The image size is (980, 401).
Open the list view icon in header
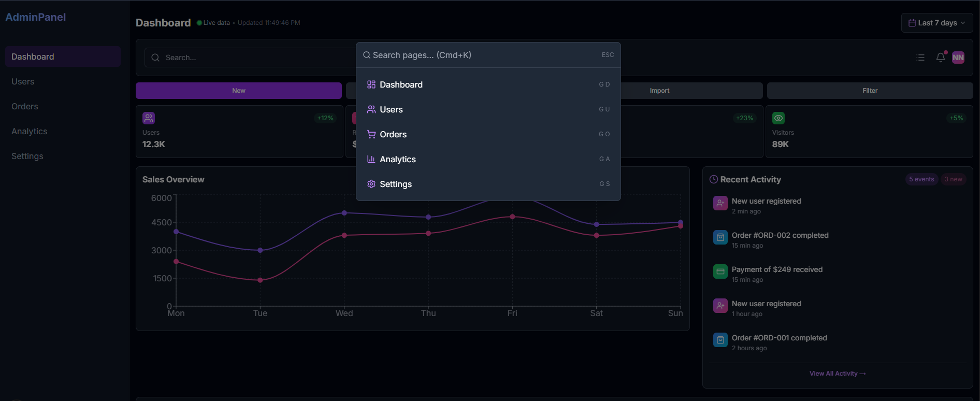coord(920,58)
